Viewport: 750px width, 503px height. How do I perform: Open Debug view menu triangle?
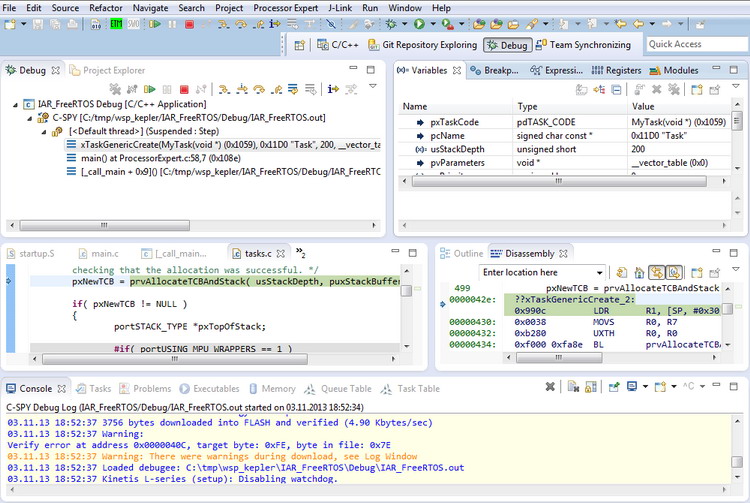pyautogui.click(x=373, y=87)
